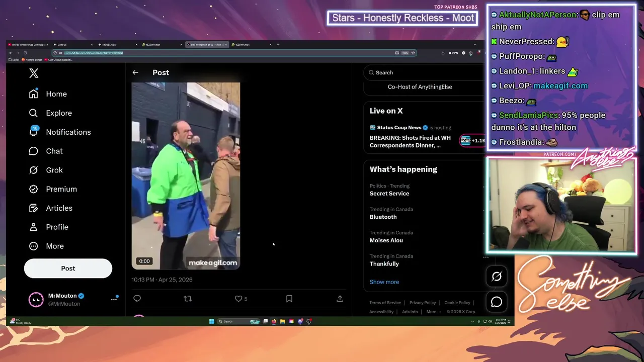644x362 pixels.
Task: Open the Home page in sidebar
Action: [48, 94]
